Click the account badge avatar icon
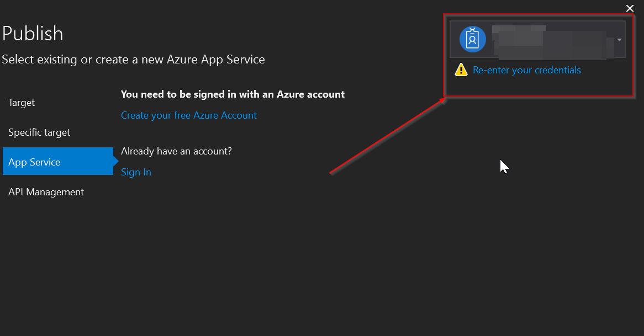Screen dimensions: 644x336 [472, 39]
